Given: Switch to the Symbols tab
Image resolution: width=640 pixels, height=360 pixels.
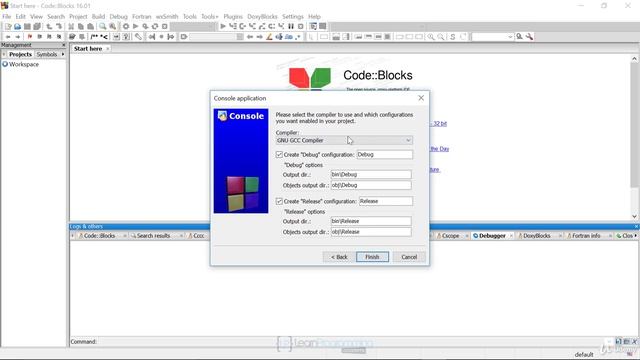Looking at the screenshot, I should [x=47, y=54].
